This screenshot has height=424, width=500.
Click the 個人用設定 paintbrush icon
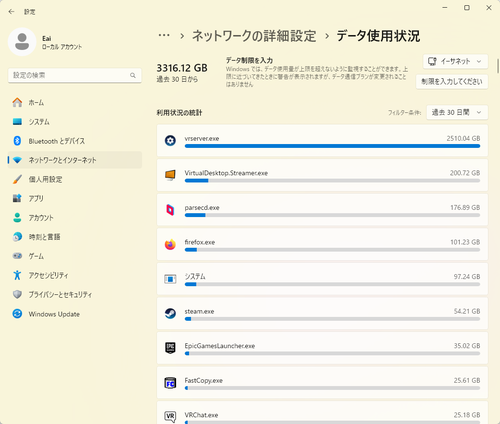pyautogui.click(x=17, y=179)
